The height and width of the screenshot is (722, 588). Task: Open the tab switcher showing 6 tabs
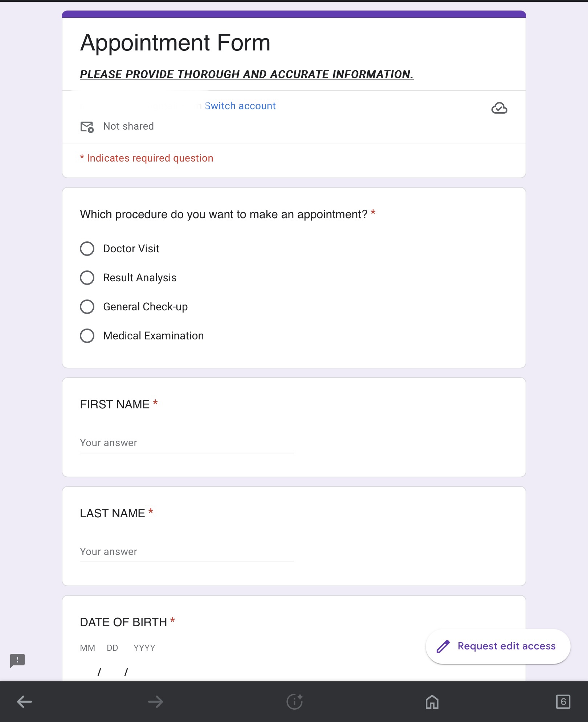[x=563, y=702]
